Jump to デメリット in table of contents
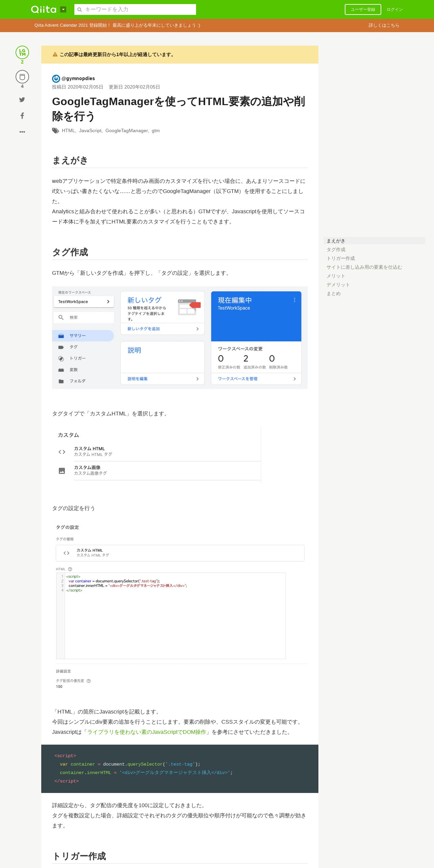Image resolution: width=434 pixels, height=868 pixels. (338, 285)
